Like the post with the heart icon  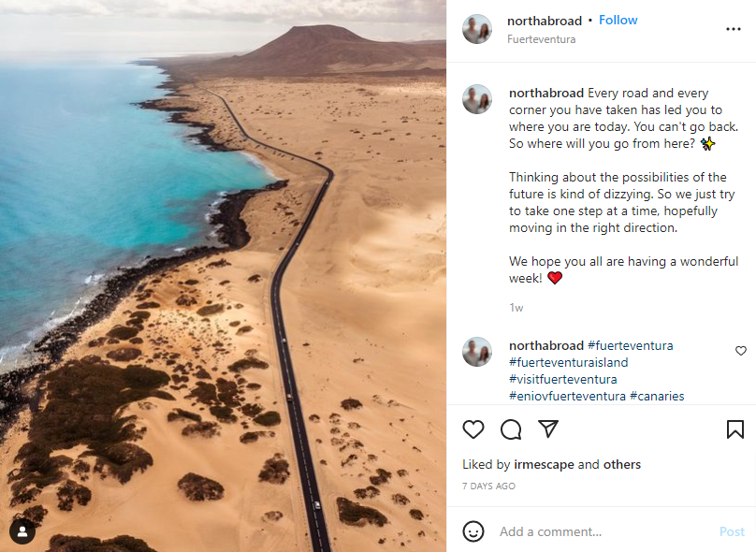tap(473, 429)
